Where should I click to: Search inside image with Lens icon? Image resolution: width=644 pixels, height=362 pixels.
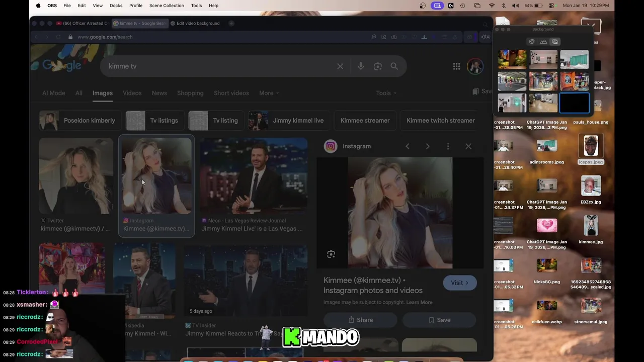331,254
